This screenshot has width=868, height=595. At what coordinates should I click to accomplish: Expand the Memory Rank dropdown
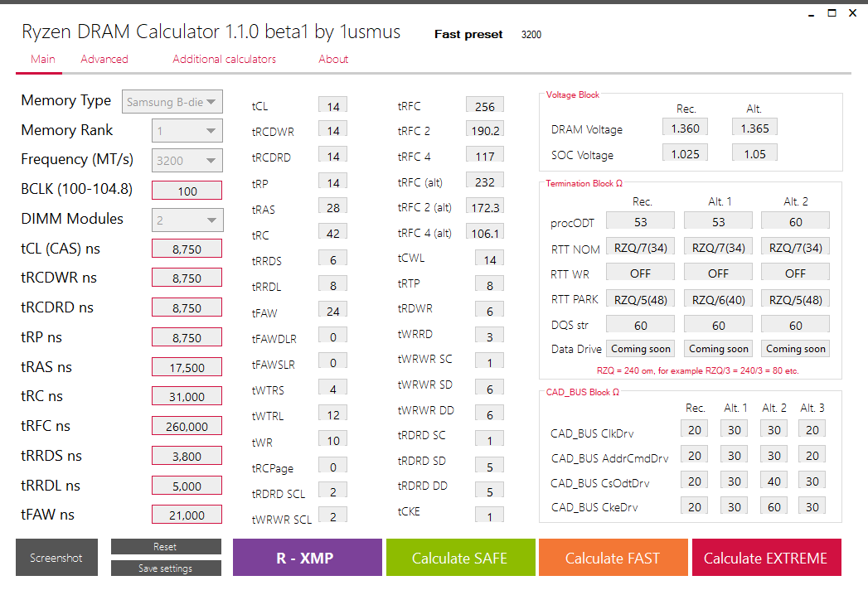[187, 131]
